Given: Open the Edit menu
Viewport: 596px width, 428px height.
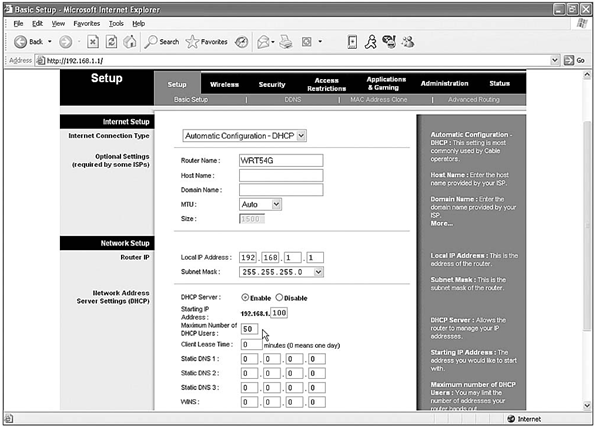Looking at the screenshot, I should (x=37, y=24).
